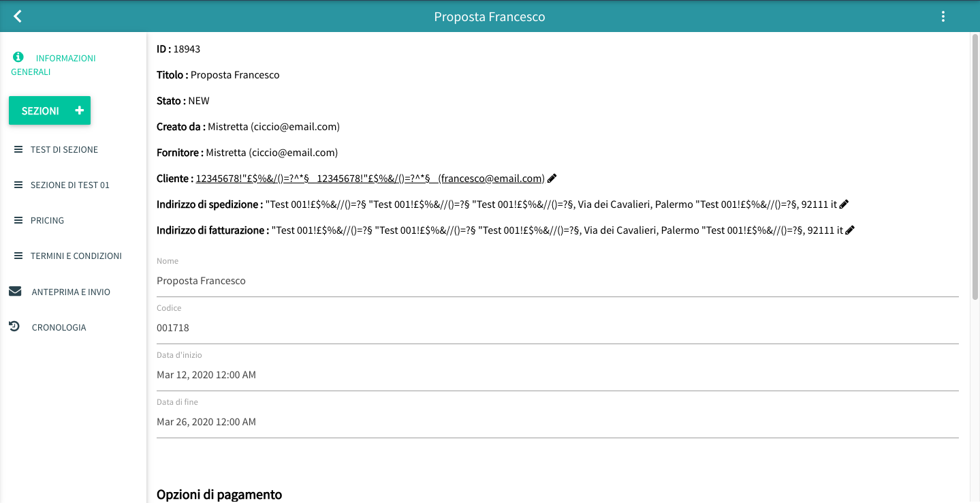Screen dimensions: 980x503
Task: Click the Nome input field
Action: 557,281
